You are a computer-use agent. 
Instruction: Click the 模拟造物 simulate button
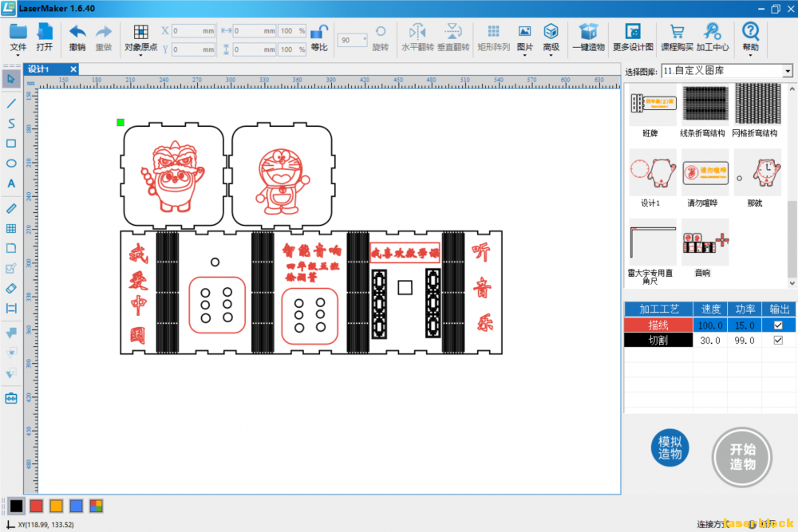(670, 448)
